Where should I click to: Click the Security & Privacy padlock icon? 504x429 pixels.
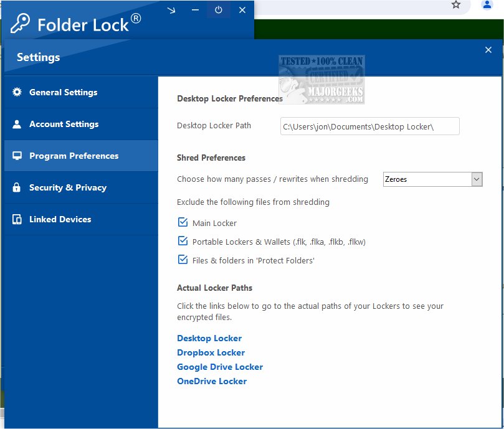coord(17,187)
